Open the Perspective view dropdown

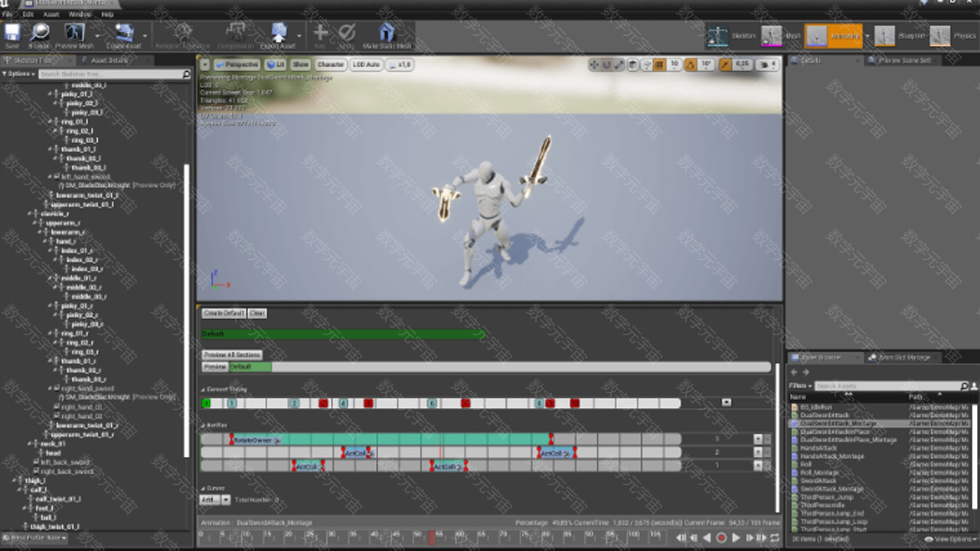tap(237, 65)
